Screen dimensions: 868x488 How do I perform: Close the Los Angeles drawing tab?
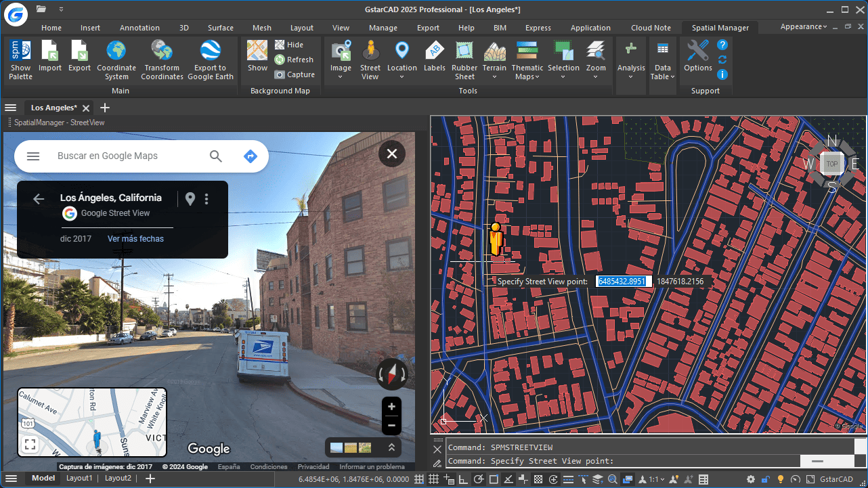click(86, 108)
